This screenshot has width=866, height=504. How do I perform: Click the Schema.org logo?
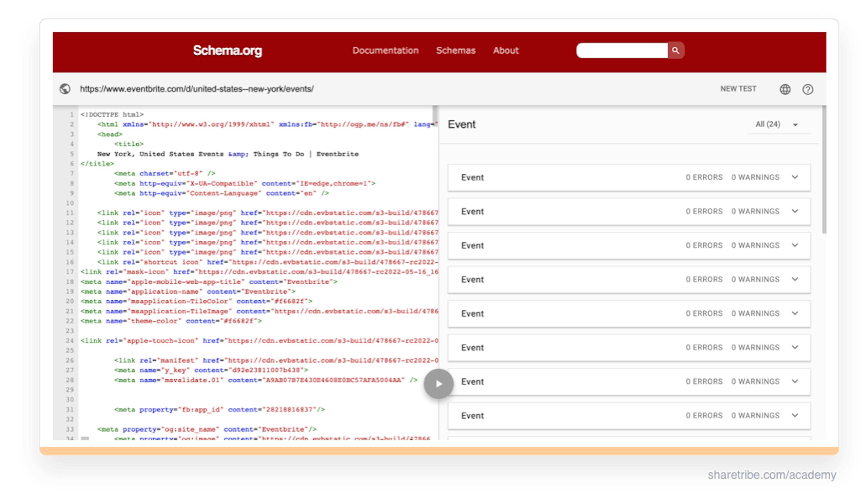click(228, 51)
